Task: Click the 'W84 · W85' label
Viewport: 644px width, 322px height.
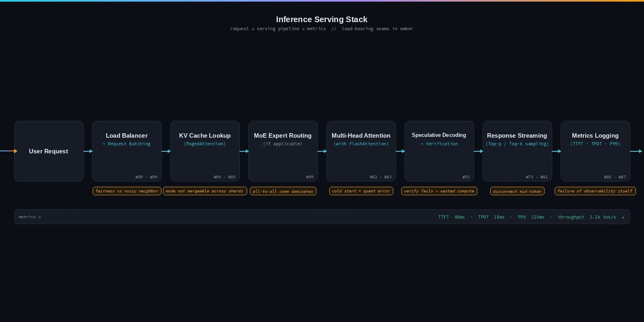Action: click(x=225, y=177)
